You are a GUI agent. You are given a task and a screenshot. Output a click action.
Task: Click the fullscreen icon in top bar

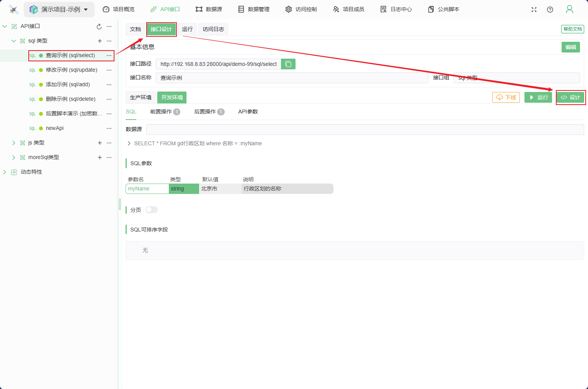(x=534, y=10)
